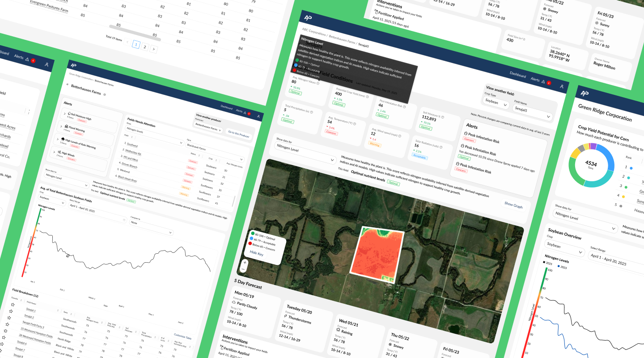Screen dimensions: 644x358
Task: Open Dashboard in Betterhausen Farms window navbar
Action: 226,107
